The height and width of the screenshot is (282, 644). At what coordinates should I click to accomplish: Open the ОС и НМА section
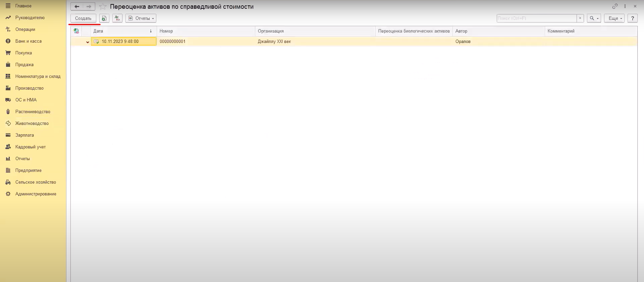click(26, 100)
